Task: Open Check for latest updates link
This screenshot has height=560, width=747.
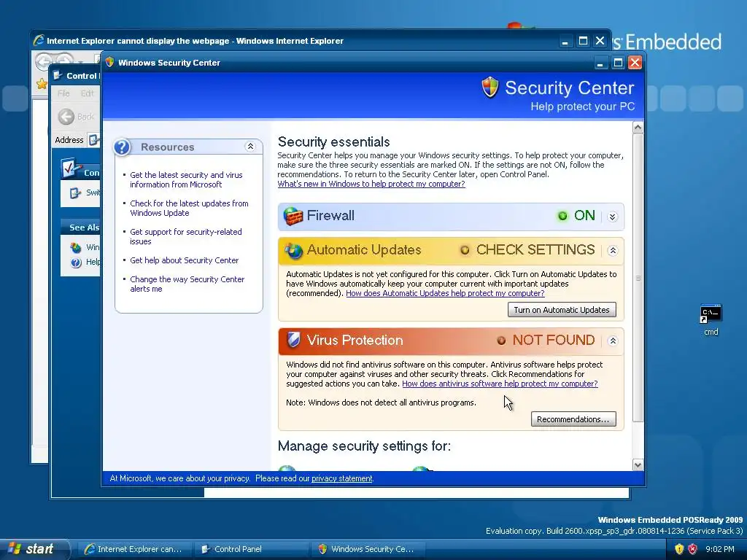Action: click(x=189, y=209)
